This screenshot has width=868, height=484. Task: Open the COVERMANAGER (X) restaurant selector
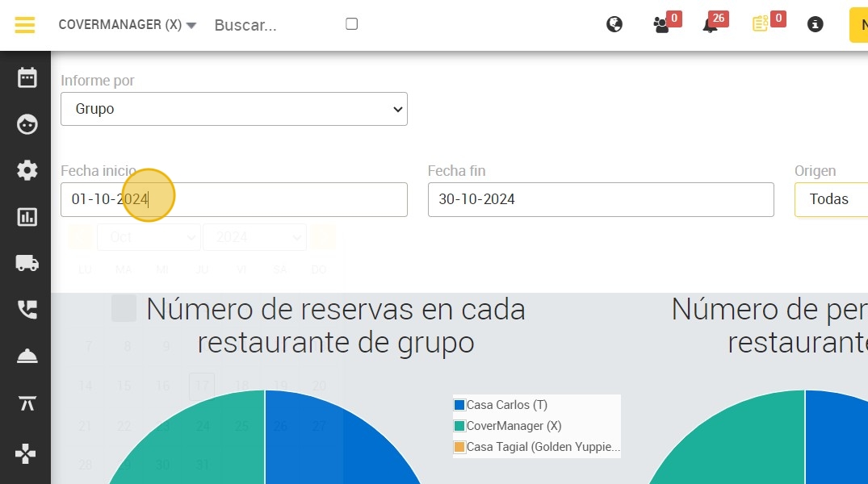click(x=128, y=25)
